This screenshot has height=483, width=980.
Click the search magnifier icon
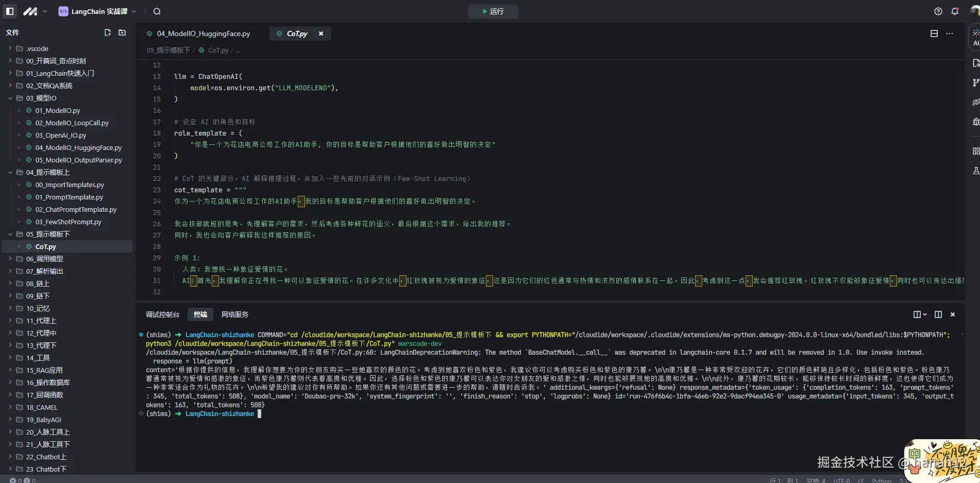pyautogui.click(x=157, y=11)
